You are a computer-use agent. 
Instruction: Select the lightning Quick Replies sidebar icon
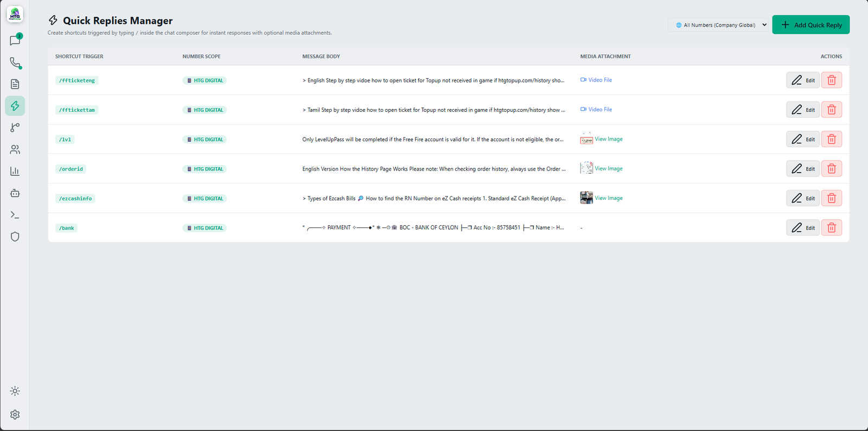tap(15, 106)
